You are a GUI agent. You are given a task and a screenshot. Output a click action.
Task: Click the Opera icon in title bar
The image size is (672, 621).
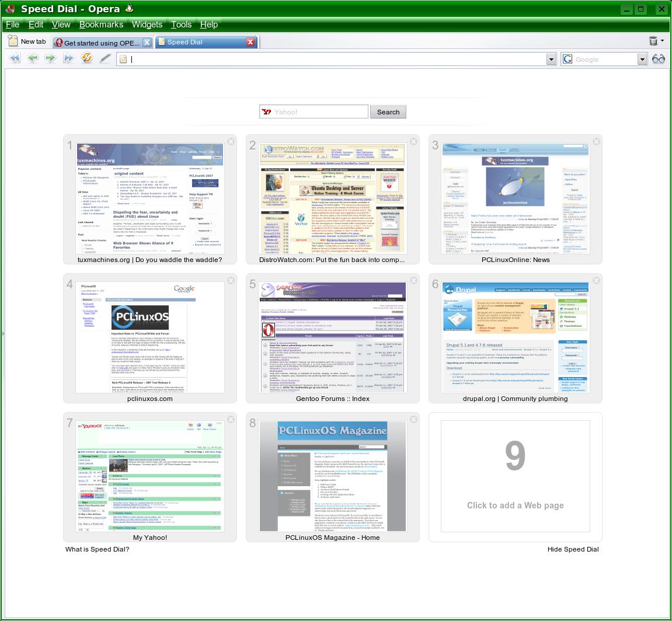[x=9, y=9]
